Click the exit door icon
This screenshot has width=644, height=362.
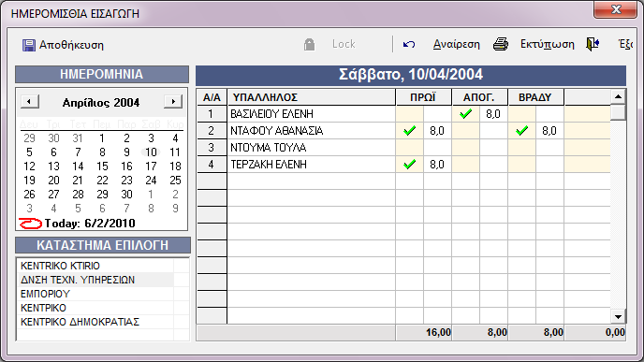[593, 44]
